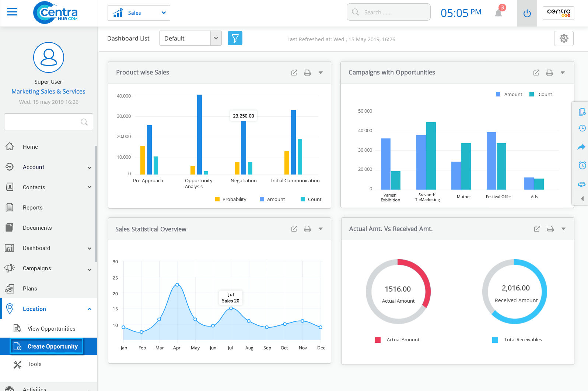
Task: Click the alarm clock icon in right panel
Action: tap(582, 165)
